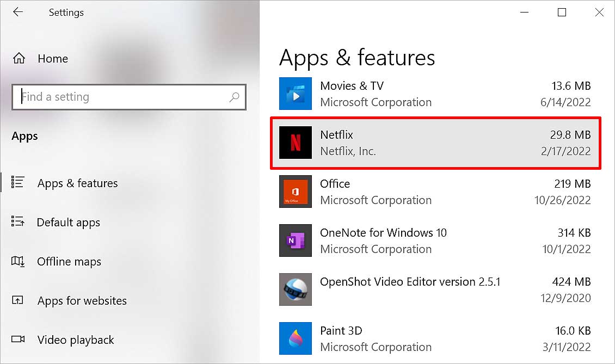Select OpenShot Video Editor version 2.5.1
This screenshot has height=364, width=615.
(x=410, y=282)
